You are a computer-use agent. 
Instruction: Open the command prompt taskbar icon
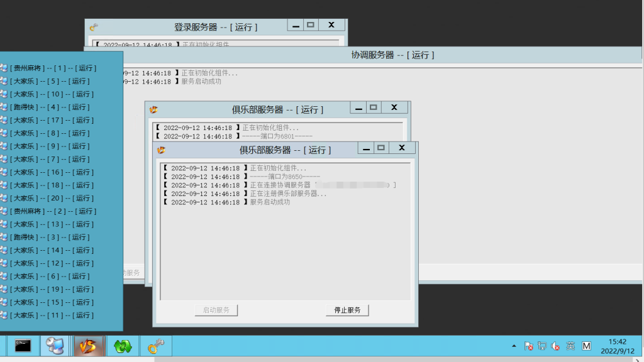pyautogui.click(x=23, y=346)
